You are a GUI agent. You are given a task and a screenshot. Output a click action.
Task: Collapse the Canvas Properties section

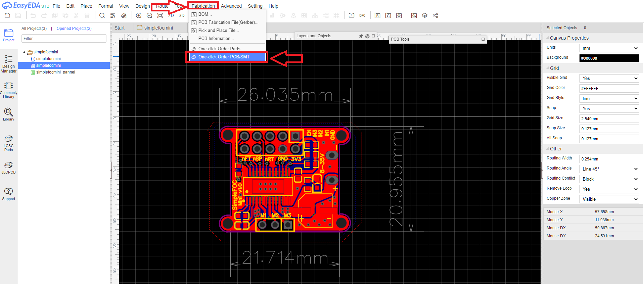click(x=548, y=38)
